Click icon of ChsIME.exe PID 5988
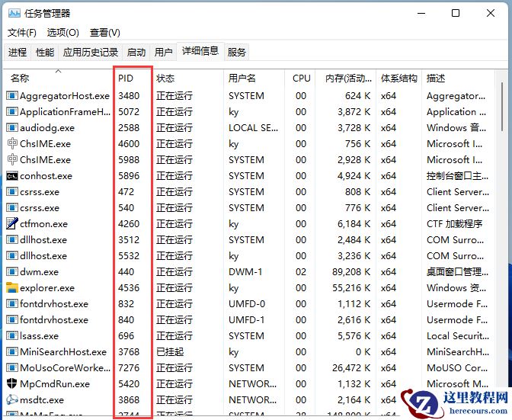The width and height of the screenshot is (512, 420). pos(12,160)
